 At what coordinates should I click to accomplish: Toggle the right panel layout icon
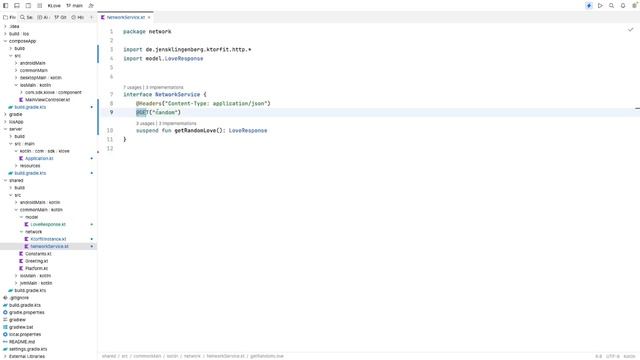28,6
